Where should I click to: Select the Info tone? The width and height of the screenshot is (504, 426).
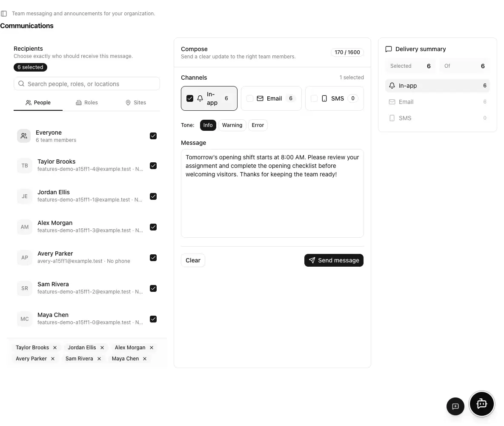pyautogui.click(x=208, y=125)
